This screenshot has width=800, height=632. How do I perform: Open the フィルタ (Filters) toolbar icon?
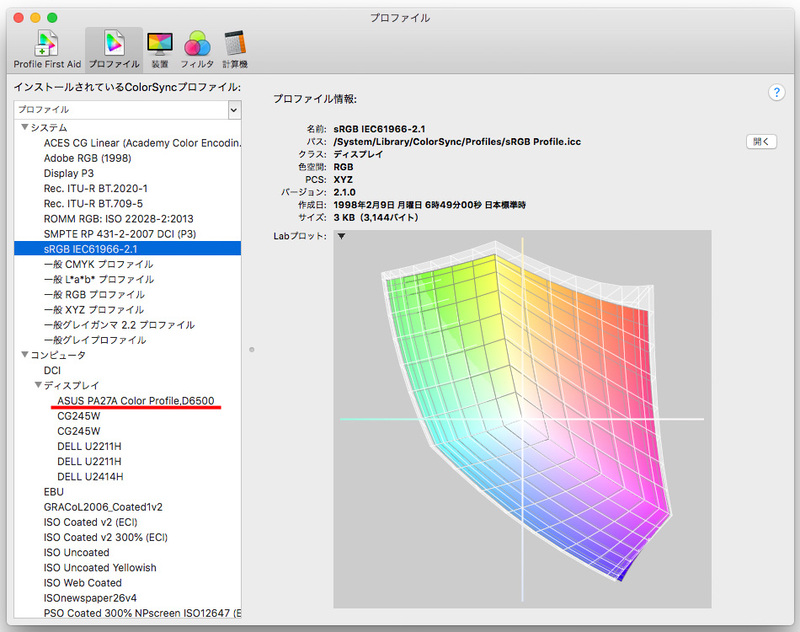[x=197, y=49]
